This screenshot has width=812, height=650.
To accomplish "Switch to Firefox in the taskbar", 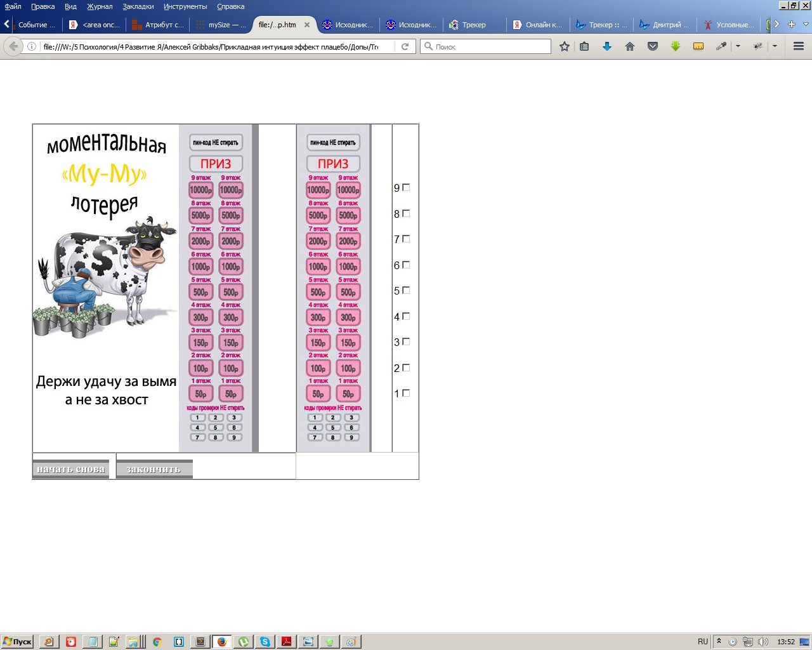I will (x=221, y=642).
